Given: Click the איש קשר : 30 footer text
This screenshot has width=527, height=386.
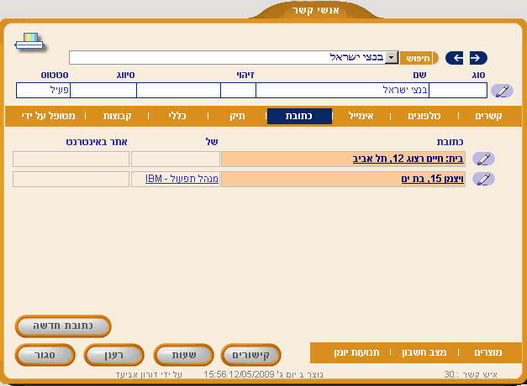Looking at the screenshot, I should tap(471, 374).
